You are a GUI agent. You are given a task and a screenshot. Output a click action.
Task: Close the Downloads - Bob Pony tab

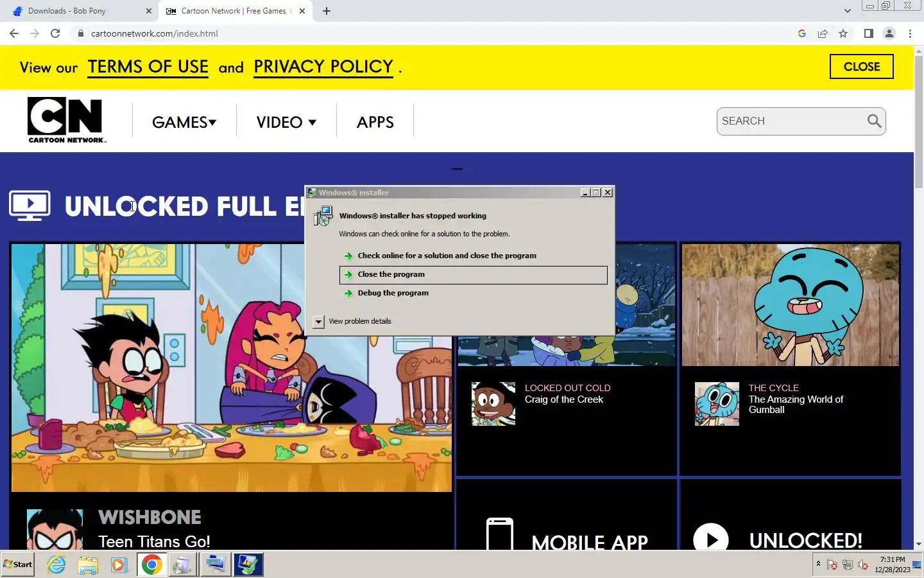[149, 11]
